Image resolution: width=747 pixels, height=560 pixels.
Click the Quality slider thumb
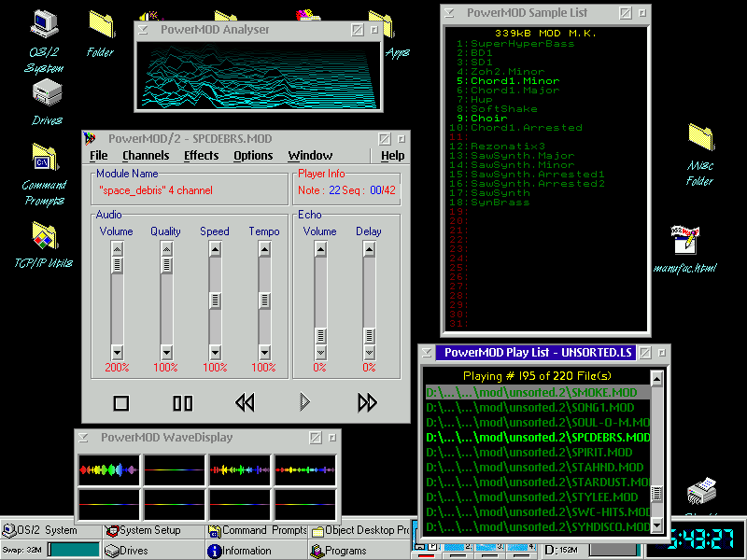(166, 265)
